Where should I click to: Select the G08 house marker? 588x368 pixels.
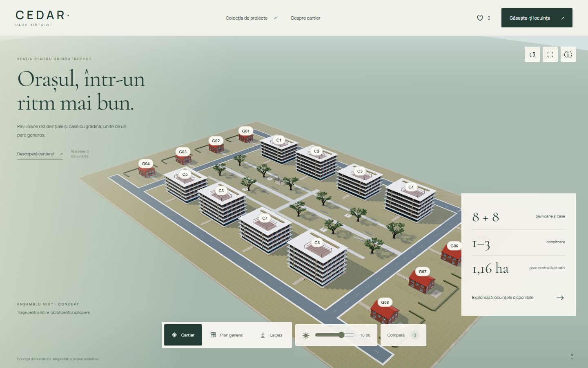385,302
